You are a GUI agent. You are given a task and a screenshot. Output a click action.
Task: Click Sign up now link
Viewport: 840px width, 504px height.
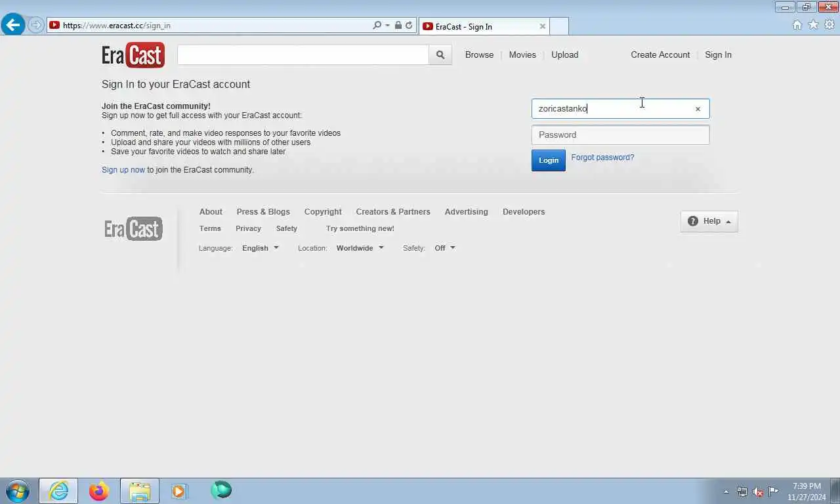click(x=123, y=170)
